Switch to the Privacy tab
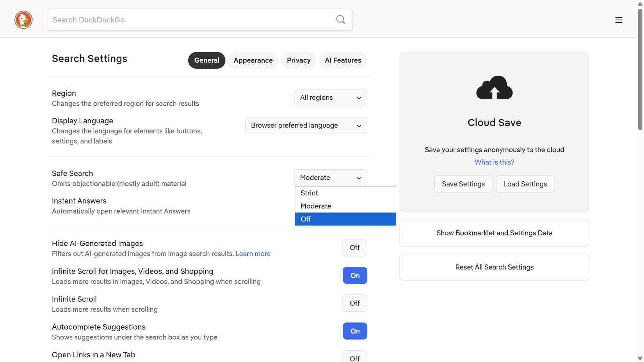This screenshot has height=362, width=644. click(298, 60)
